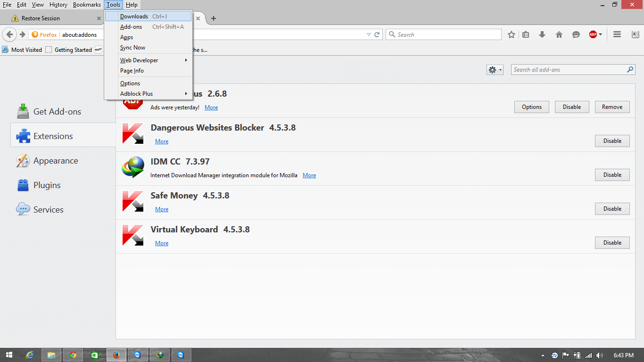Select Add-ons in the Tools menu

[148, 27]
